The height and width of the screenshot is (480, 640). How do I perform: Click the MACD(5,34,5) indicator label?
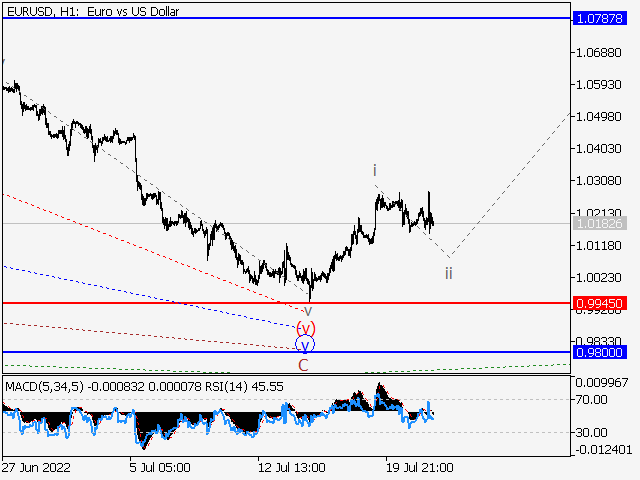(x=45, y=386)
